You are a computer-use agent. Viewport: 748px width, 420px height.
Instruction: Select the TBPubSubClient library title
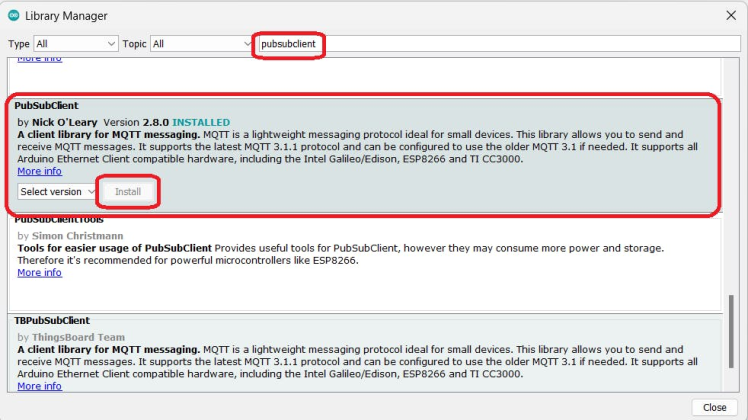[52, 320]
